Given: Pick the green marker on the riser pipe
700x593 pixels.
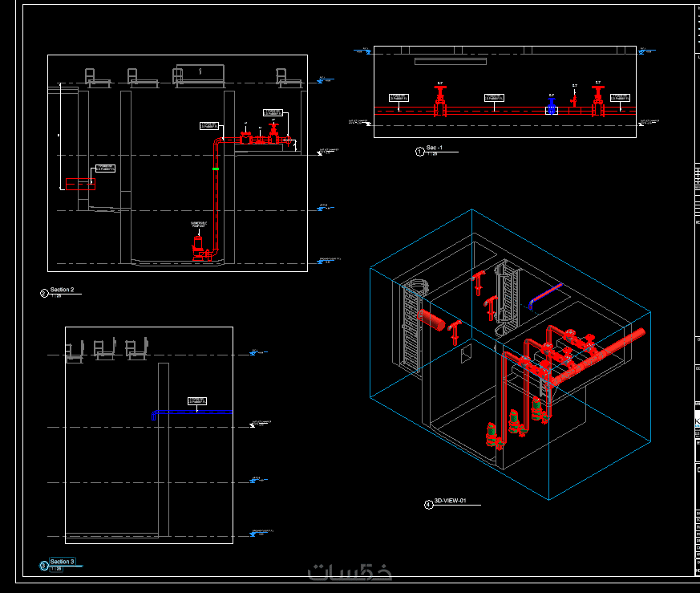Looking at the screenshot, I should point(216,169).
